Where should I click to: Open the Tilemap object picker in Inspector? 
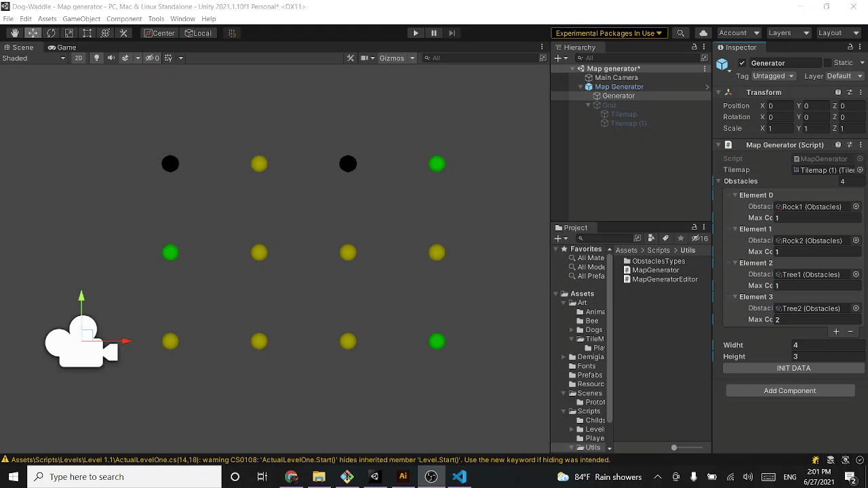point(860,170)
